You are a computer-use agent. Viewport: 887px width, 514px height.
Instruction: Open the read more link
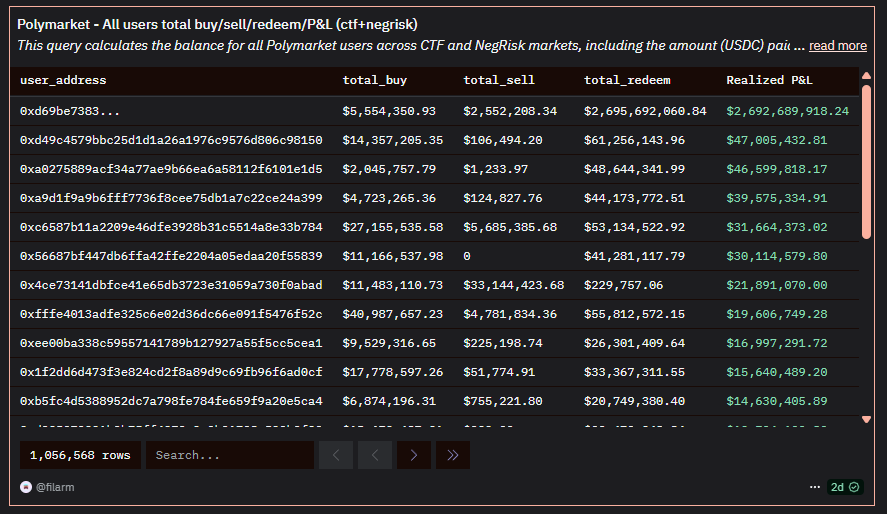tap(838, 46)
